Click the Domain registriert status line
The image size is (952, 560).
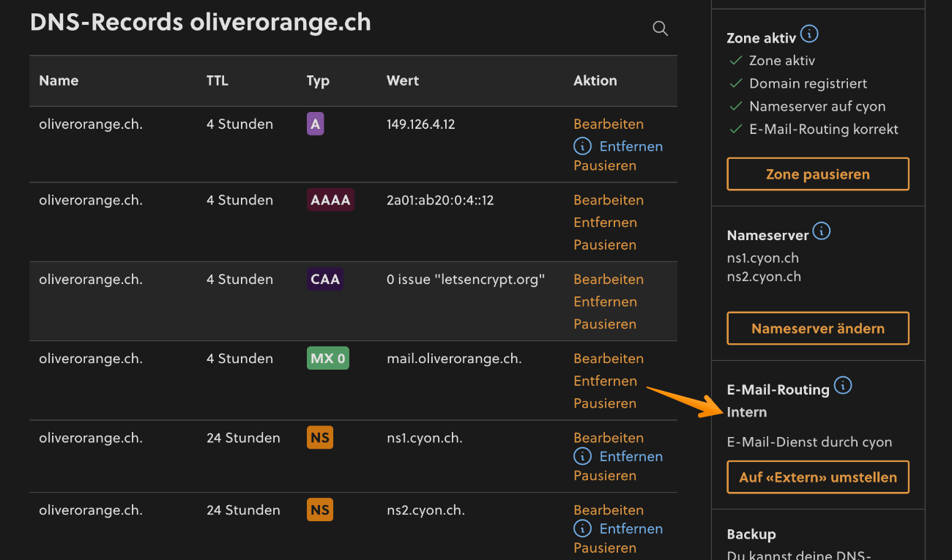tap(808, 83)
